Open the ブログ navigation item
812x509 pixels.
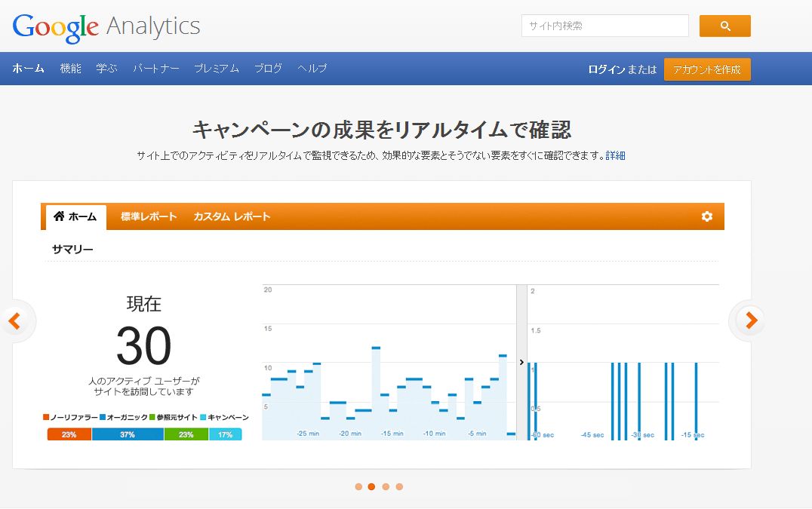(x=268, y=69)
